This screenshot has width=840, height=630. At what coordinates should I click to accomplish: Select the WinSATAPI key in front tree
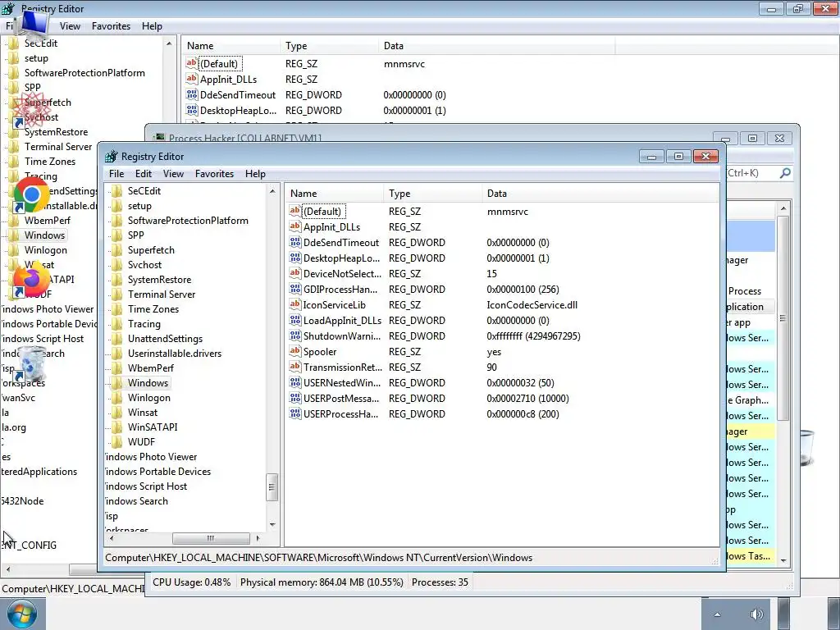(x=153, y=427)
